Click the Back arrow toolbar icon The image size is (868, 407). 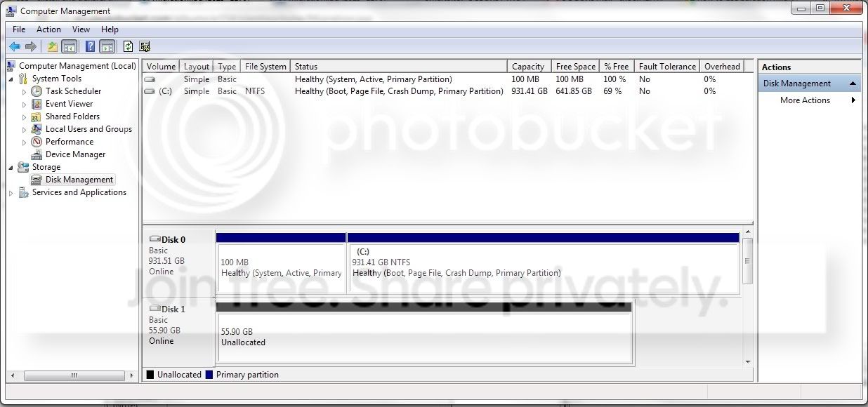point(15,46)
